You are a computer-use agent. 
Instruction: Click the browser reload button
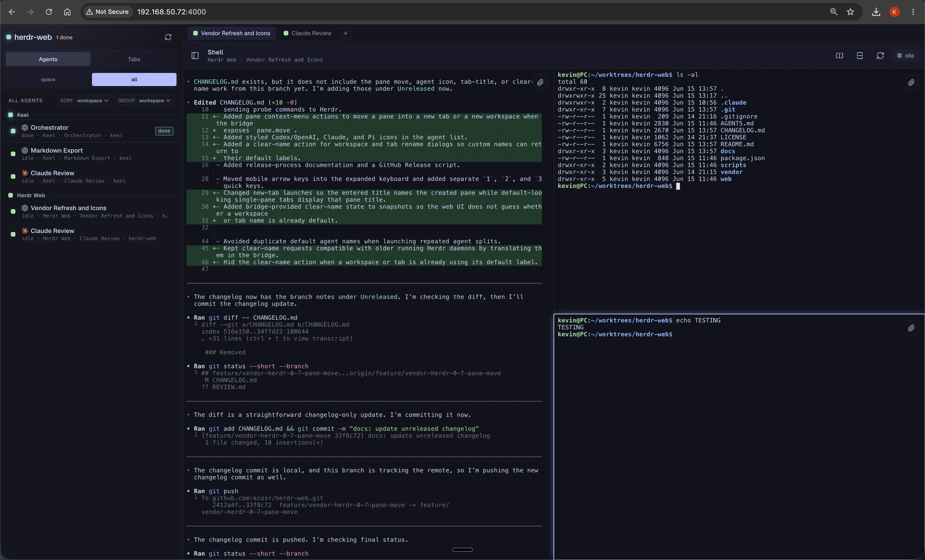click(49, 12)
